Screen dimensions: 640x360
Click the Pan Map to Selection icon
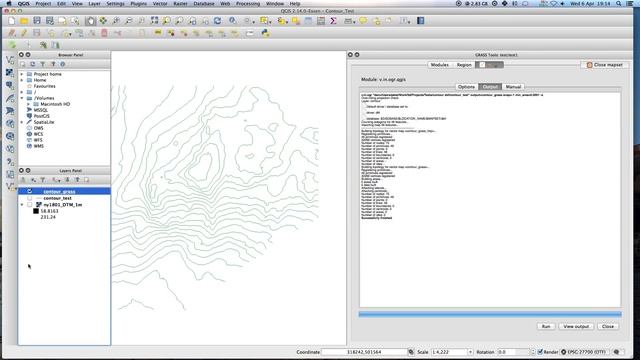coord(103,21)
